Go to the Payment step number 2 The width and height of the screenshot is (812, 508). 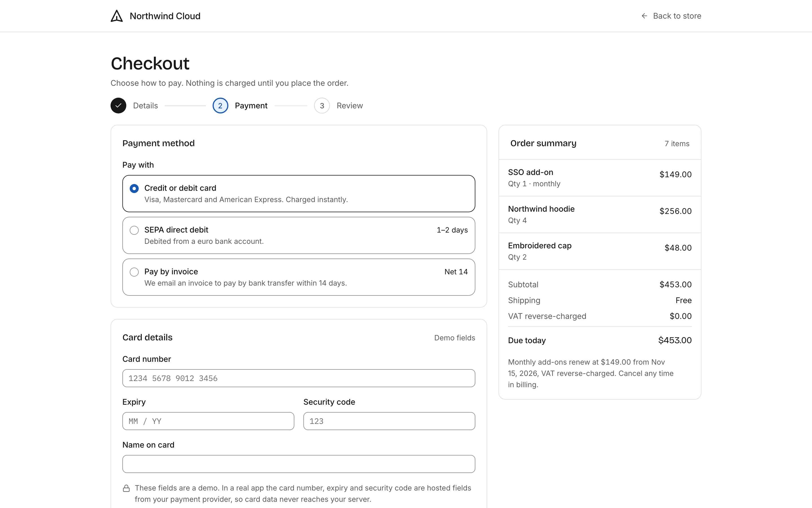[220, 106]
